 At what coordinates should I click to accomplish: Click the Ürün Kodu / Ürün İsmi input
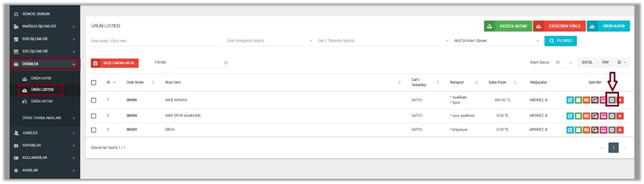click(156, 41)
